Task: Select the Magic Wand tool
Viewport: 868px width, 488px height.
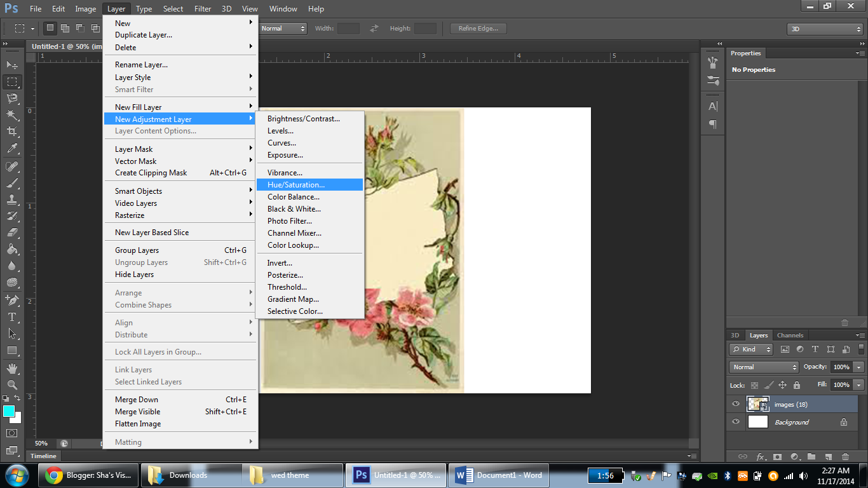Action: [12, 115]
